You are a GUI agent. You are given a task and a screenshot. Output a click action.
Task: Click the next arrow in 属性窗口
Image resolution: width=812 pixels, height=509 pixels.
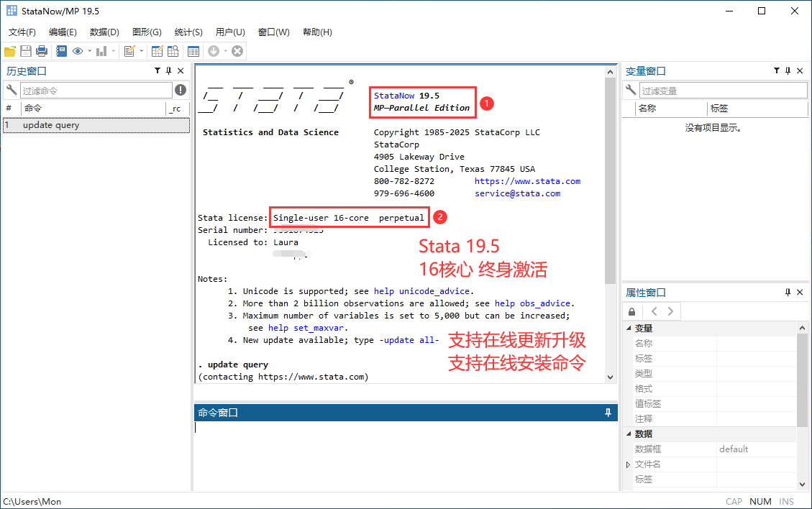pos(670,311)
